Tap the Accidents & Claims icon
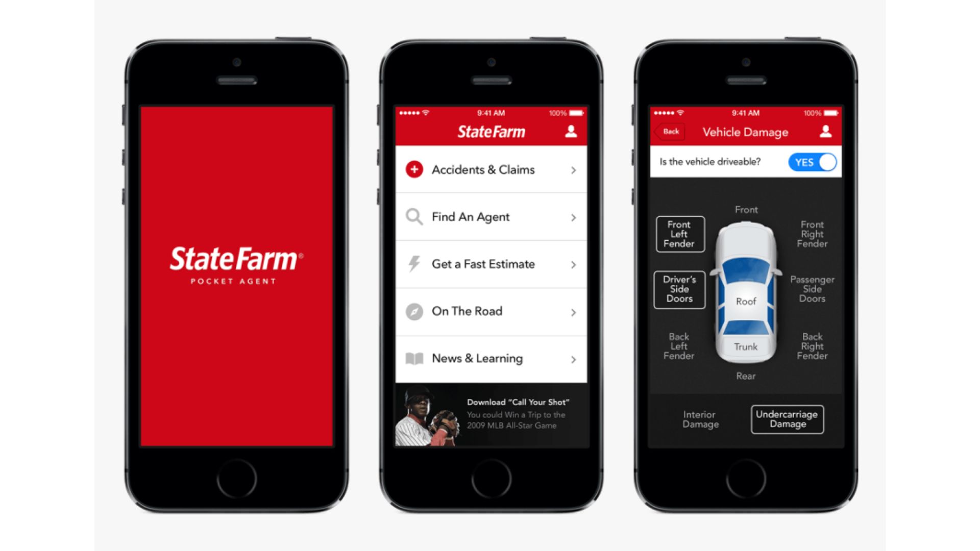The height and width of the screenshot is (551, 980). point(414,169)
